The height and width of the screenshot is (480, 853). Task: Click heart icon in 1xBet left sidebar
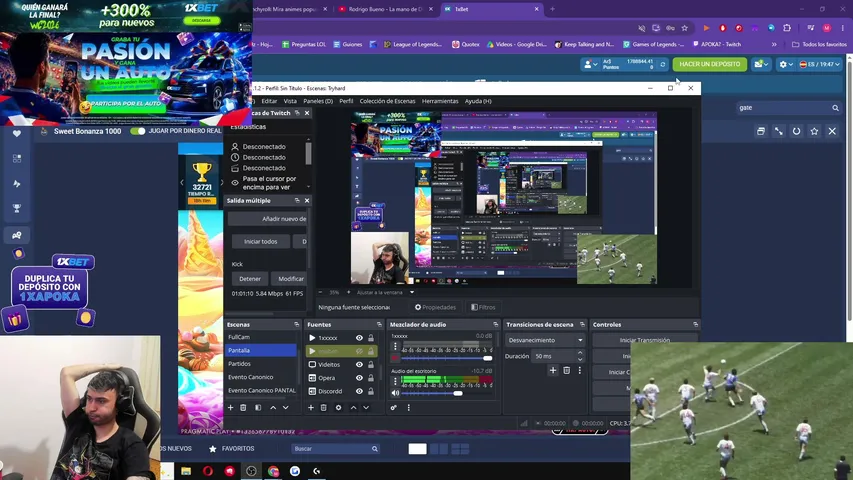17,133
